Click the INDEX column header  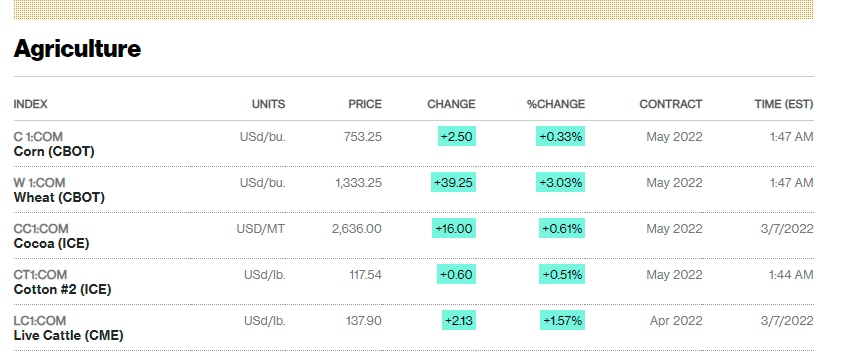pos(31,104)
